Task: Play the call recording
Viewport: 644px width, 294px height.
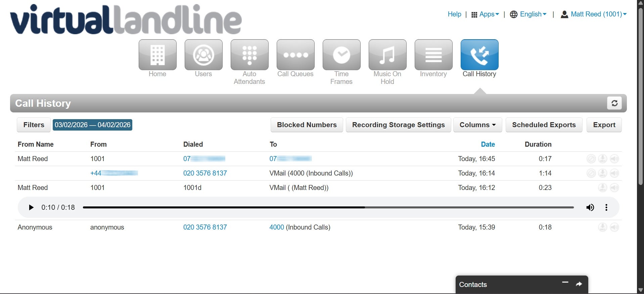Action: pos(31,207)
